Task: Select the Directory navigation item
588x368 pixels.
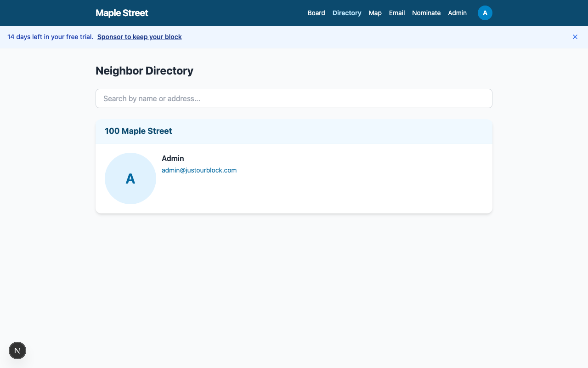Action: click(347, 13)
